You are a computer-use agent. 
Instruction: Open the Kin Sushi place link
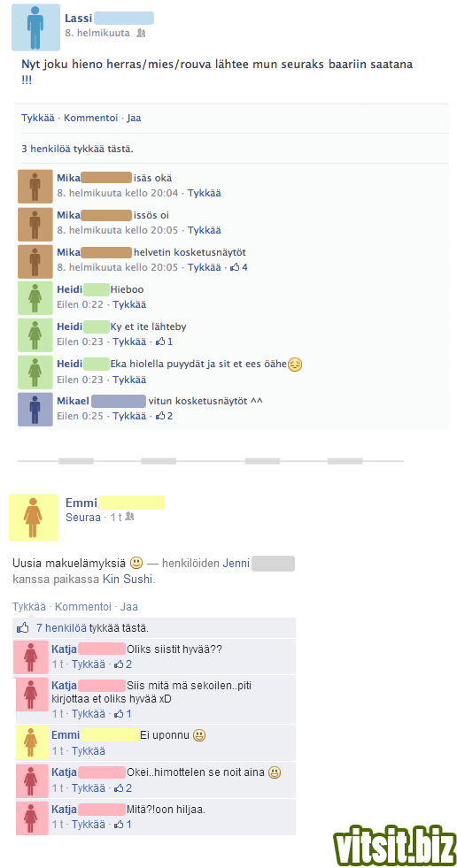click(x=128, y=580)
